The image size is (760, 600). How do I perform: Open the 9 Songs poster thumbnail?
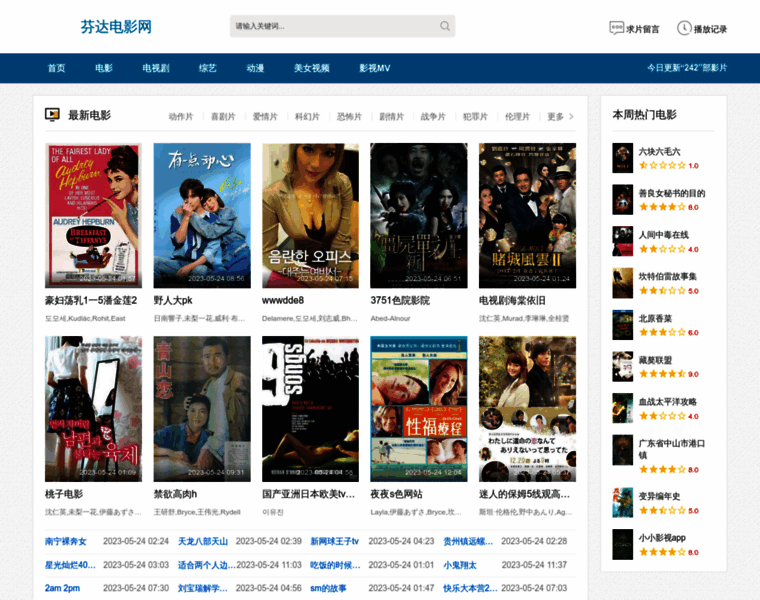tap(311, 409)
